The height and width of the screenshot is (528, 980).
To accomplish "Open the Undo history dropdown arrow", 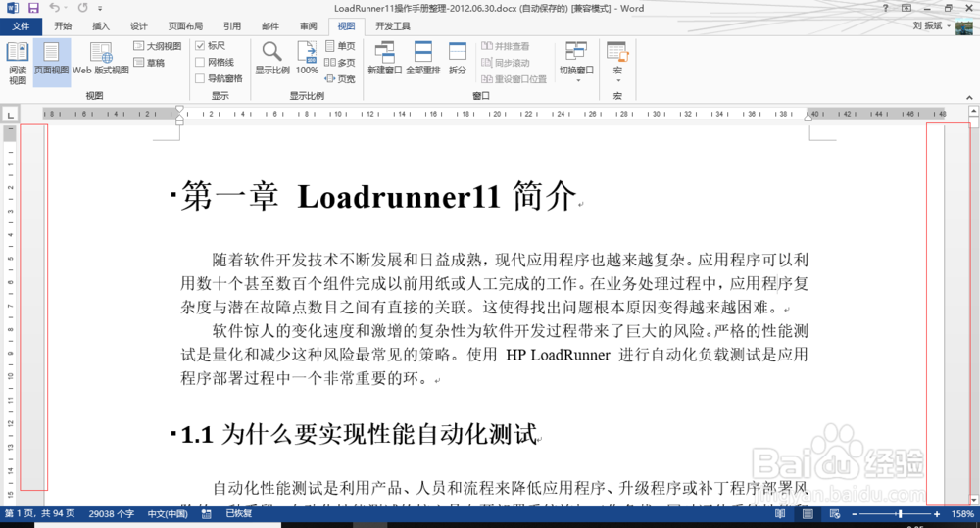I will [66, 9].
